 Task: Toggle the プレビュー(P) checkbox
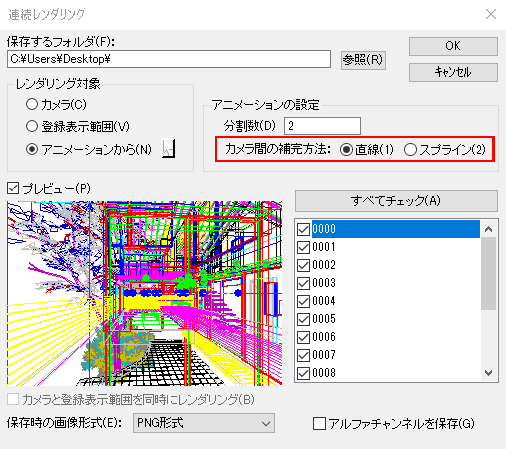(x=13, y=188)
